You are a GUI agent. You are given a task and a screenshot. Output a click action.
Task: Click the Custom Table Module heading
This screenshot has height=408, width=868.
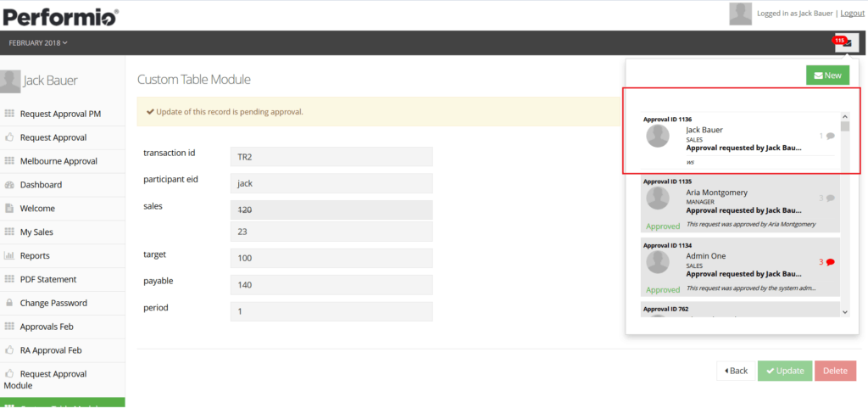(194, 80)
